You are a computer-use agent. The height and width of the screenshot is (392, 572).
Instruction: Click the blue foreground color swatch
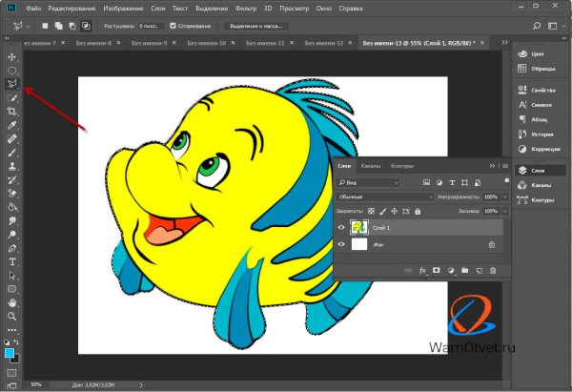[10, 352]
